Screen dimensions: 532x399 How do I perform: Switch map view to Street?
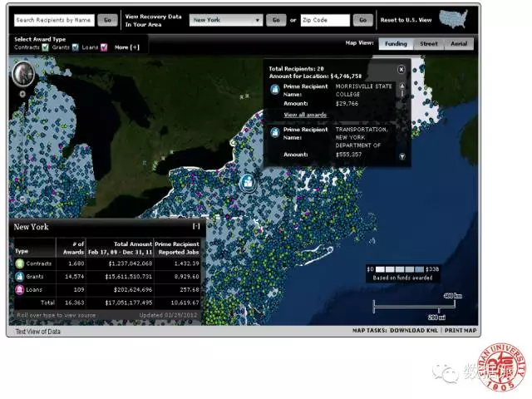point(428,44)
